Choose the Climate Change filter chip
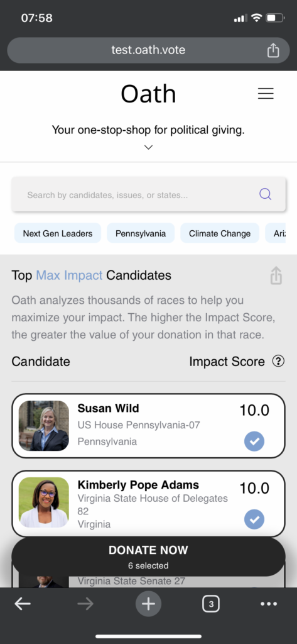 (220, 233)
